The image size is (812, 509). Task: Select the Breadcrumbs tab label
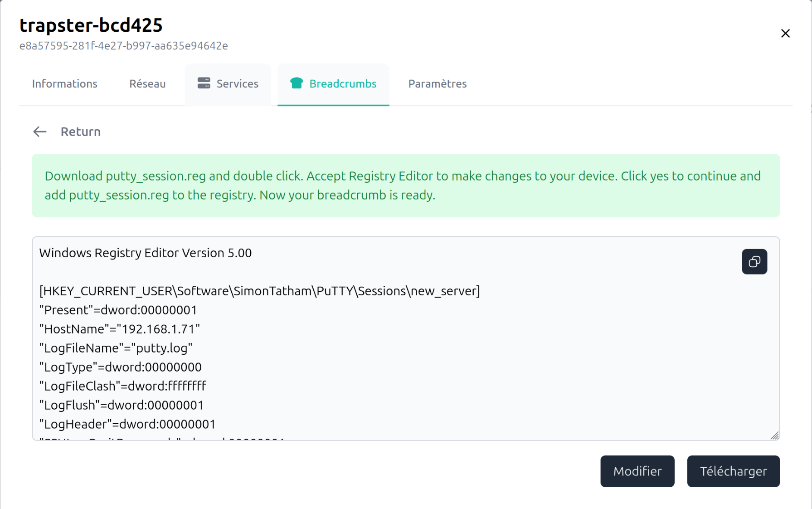click(343, 84)
